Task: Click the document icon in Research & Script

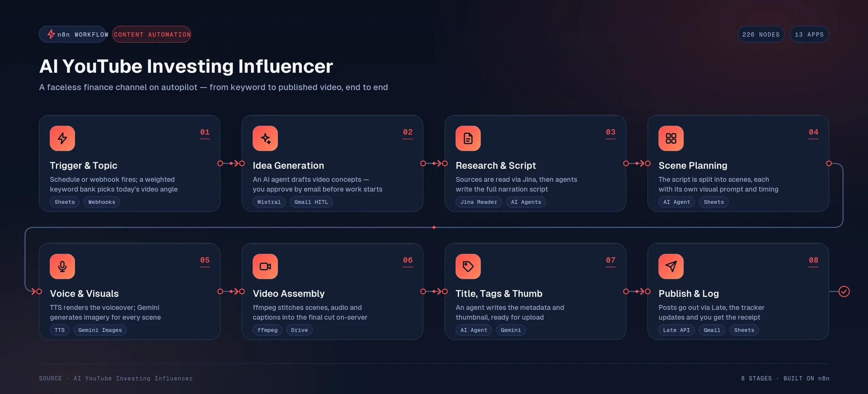Action: (468, 138)
